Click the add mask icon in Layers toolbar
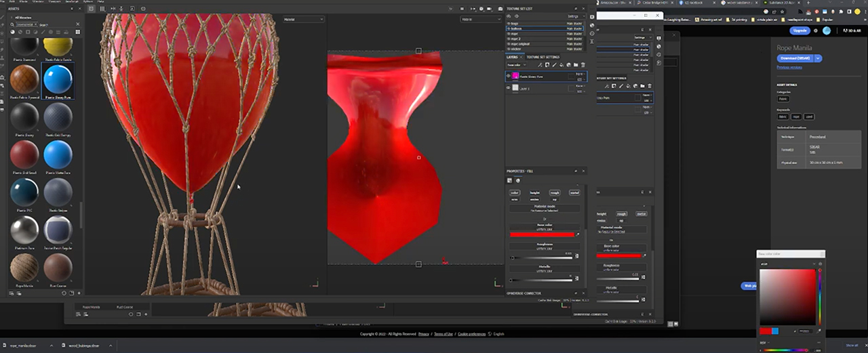The height and width of the screenshot is (353, 868). (547, 65)
